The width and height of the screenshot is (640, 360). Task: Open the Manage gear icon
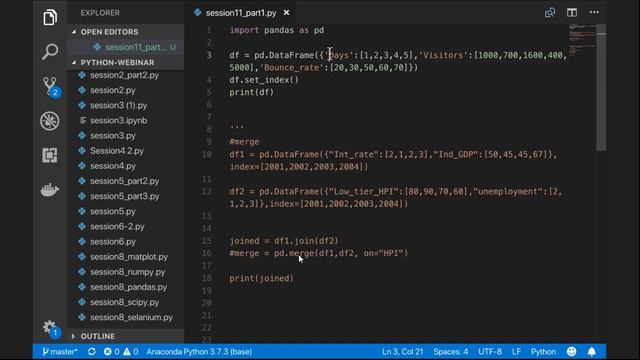(x=51, y=328)
